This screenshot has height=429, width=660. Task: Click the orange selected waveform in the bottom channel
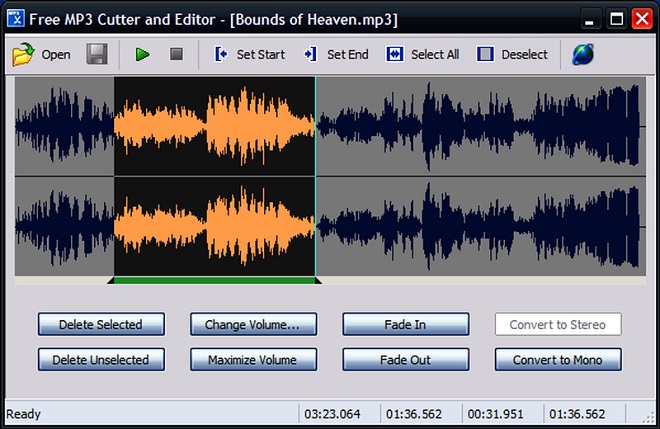click(x=214, y=226)
